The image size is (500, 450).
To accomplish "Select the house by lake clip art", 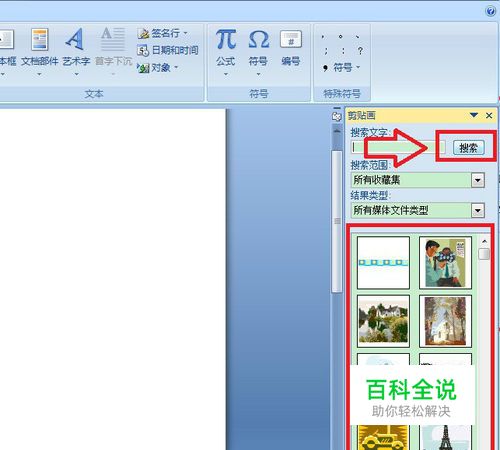I will point(383,321).
